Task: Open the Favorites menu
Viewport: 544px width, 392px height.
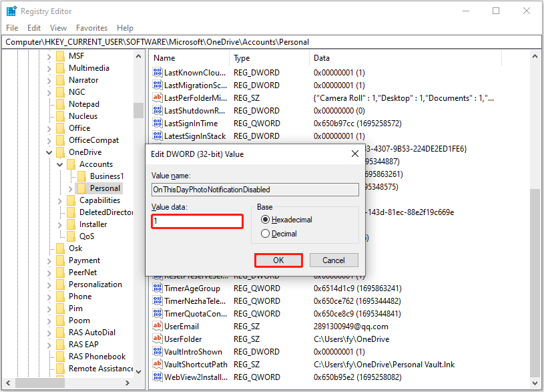Action: coord(91,27)
